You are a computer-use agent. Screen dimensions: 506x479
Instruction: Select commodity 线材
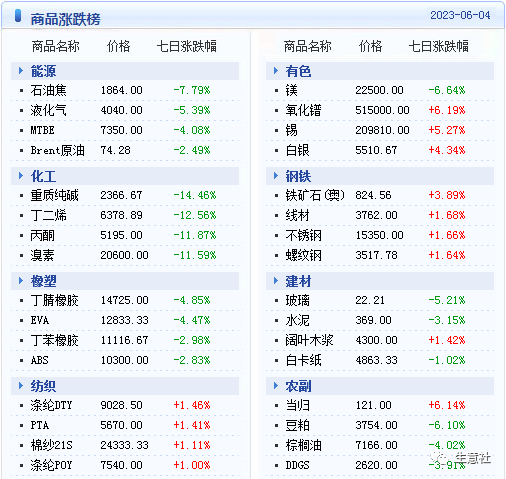[297, 215]
